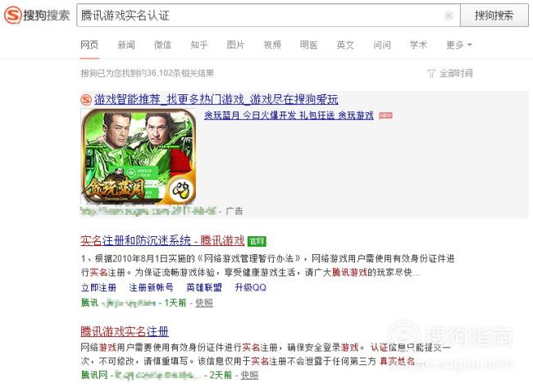533x392 pixels.
Task: Open the 知乎 search tab
Action: pyautogui.click(x=199, y=45)
